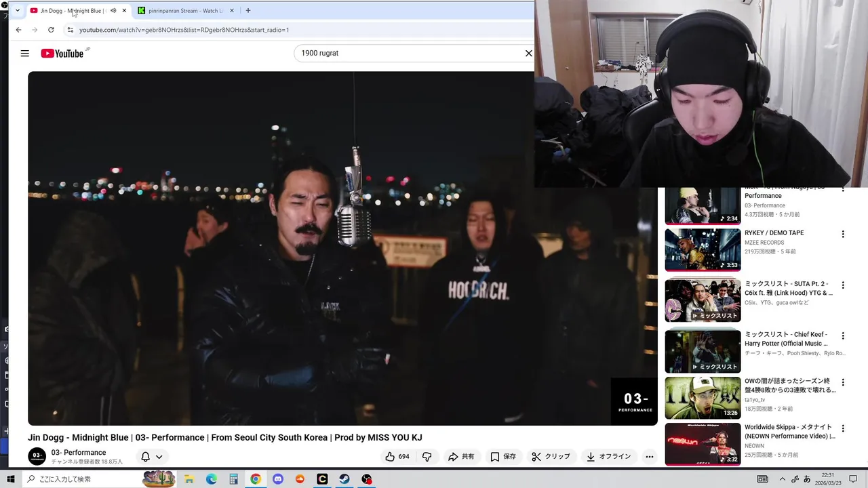Open the YouTube hamburger guide menu
This screenshot has height=488, width=868.
[x=25, y=54]
